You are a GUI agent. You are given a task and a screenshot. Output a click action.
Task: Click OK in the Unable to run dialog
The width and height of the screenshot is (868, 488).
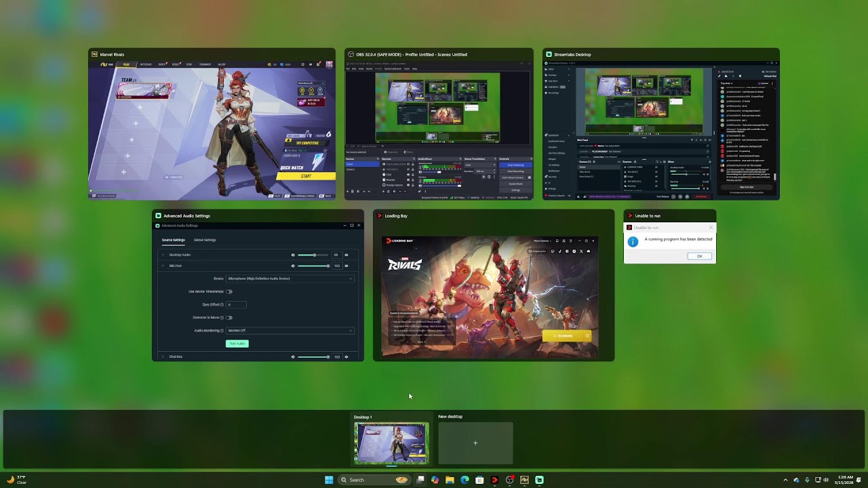coord(700,256)
